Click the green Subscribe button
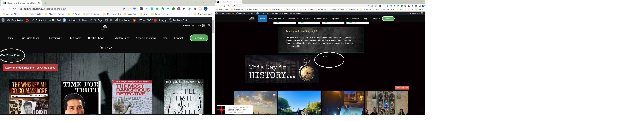This screenshot has height=121, width=644. point(199,38)
